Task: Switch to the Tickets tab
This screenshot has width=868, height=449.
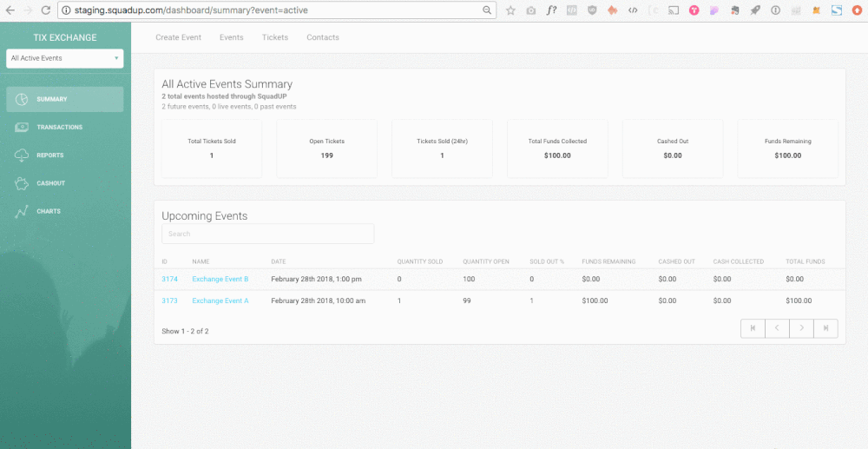Action: pyautogui.click(x=275, y=37)
